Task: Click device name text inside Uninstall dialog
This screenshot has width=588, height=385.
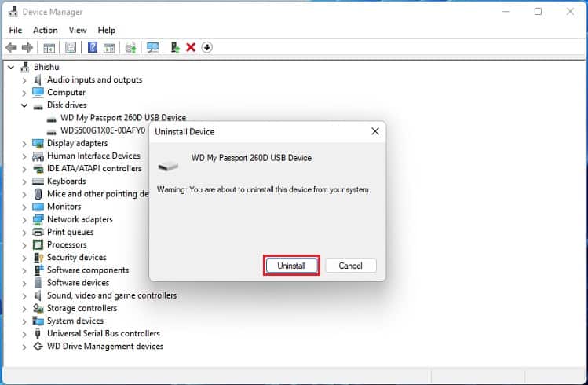Action: pos(251,158)
